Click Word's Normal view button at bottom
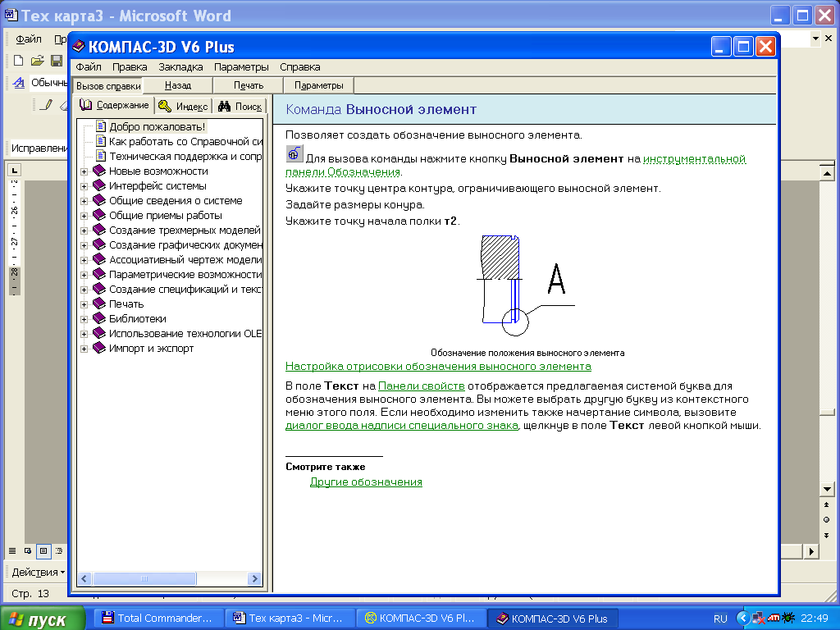This screenshot has width=840, height=630. coord(12,550)
